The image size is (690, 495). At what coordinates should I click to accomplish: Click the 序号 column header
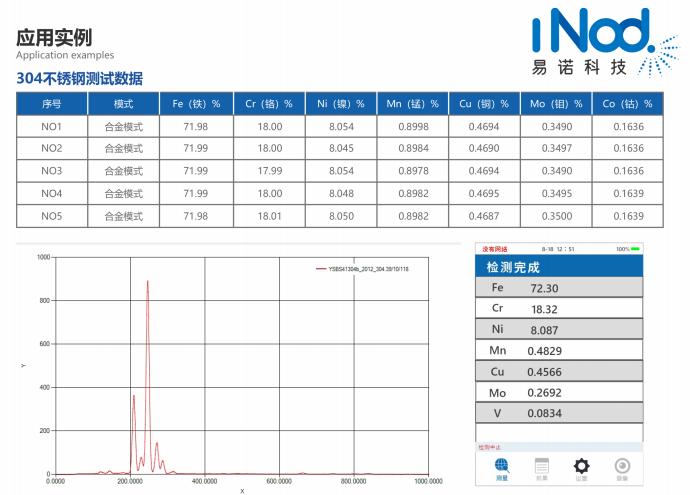point(51,104)
